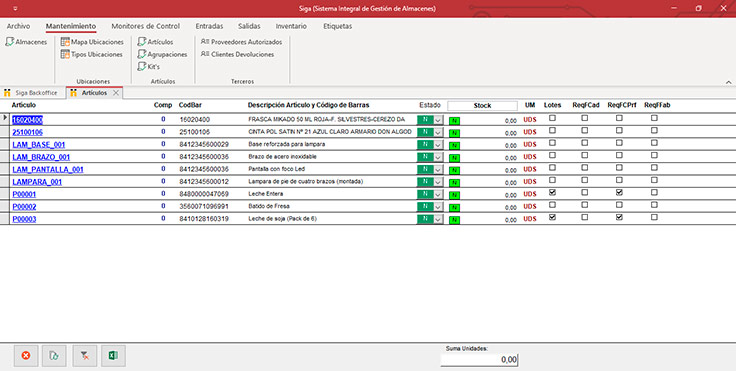Clear filters with the crossed funnel icon
Image resolution: width=736 pixels, height=371 pixels.
(x=84, y=356)
